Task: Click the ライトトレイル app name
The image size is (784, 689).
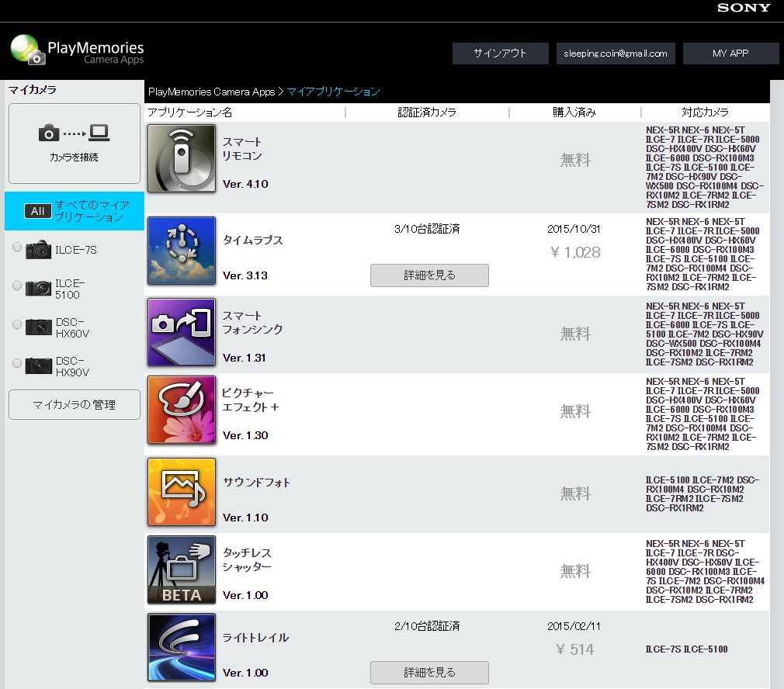Action: click(255, 638)
